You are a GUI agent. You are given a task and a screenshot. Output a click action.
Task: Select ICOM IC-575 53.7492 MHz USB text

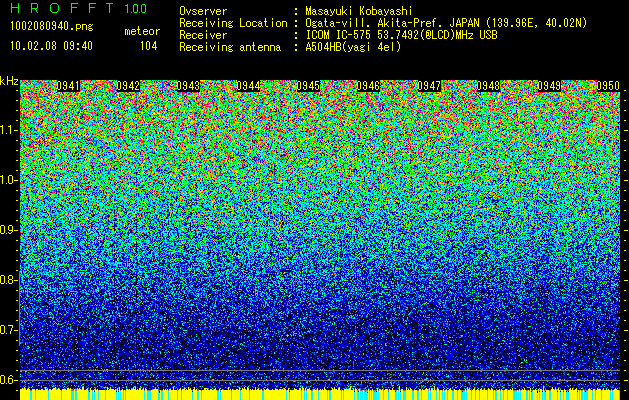point(401,35)
